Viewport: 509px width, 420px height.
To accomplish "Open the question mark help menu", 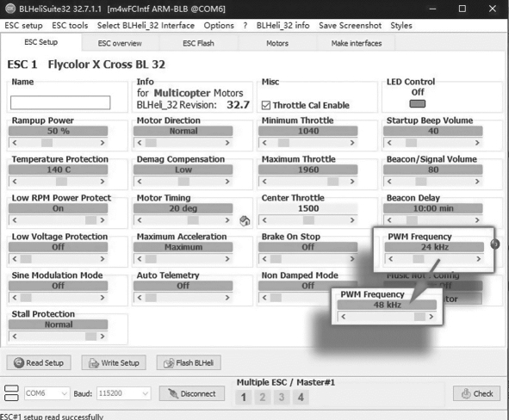I will (245, 25).
